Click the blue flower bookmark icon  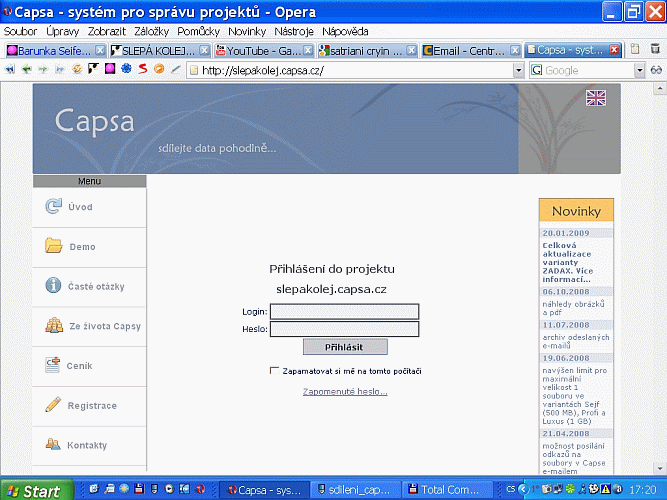(126, 68)
